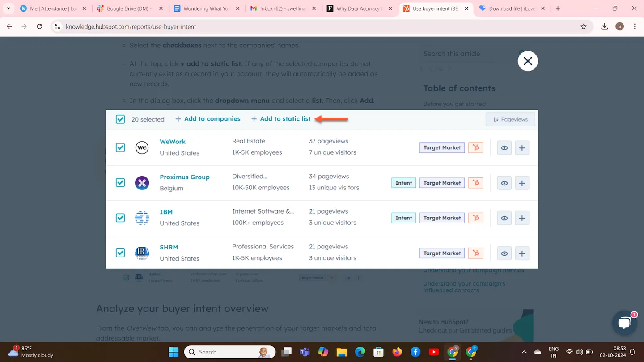
Task: Click the eye icon in Proximus Group row
Action: point(504,183)
